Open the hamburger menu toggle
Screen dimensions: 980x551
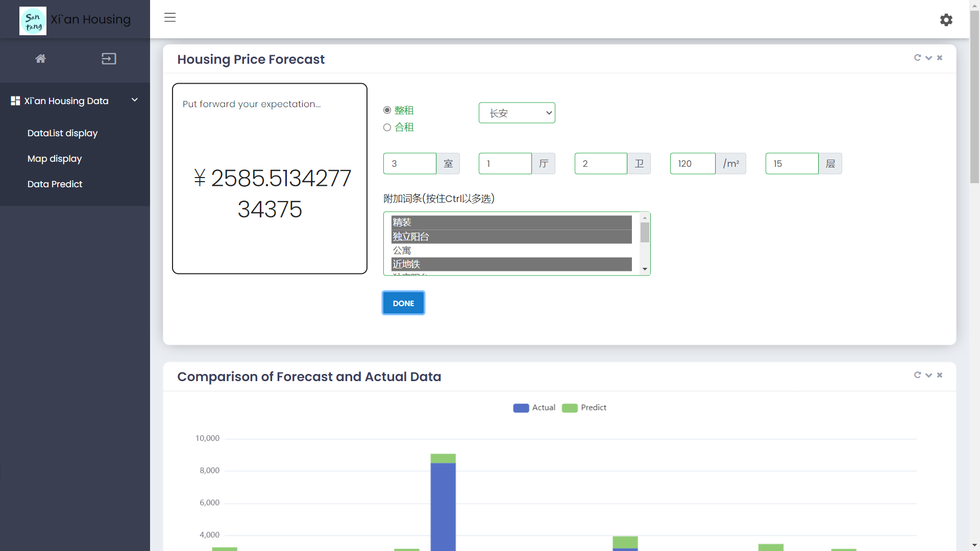tap(170, 17)
